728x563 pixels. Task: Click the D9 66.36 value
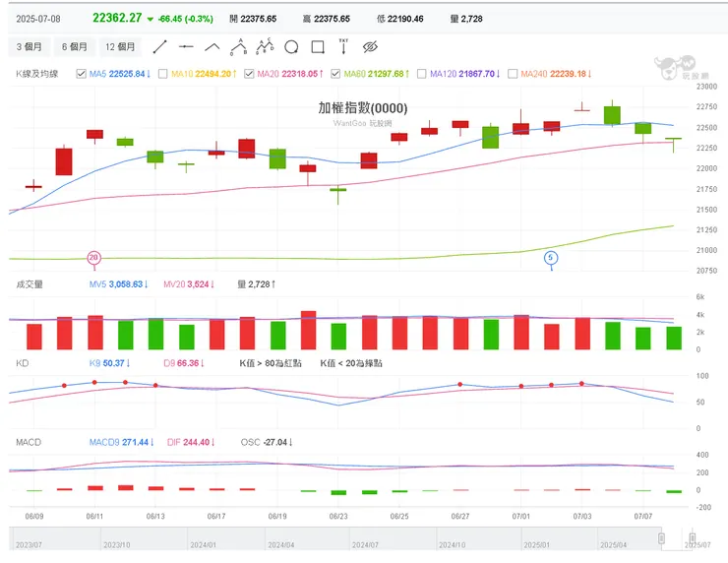point(184,363)
